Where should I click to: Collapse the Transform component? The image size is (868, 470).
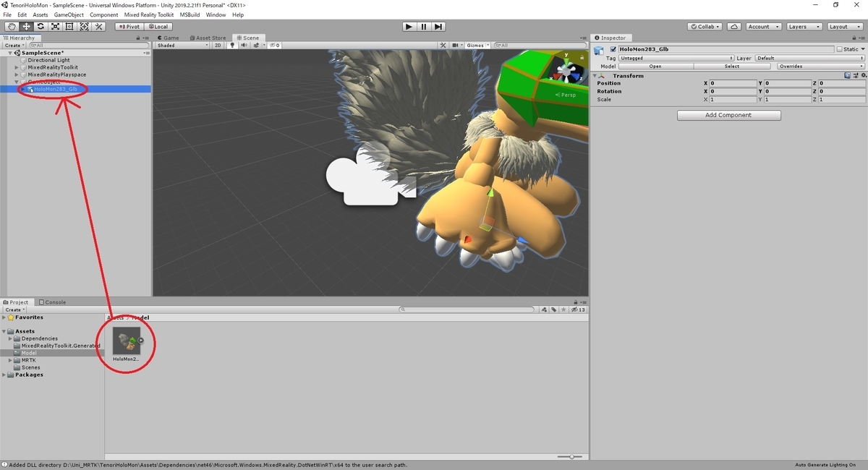[595, 75]
